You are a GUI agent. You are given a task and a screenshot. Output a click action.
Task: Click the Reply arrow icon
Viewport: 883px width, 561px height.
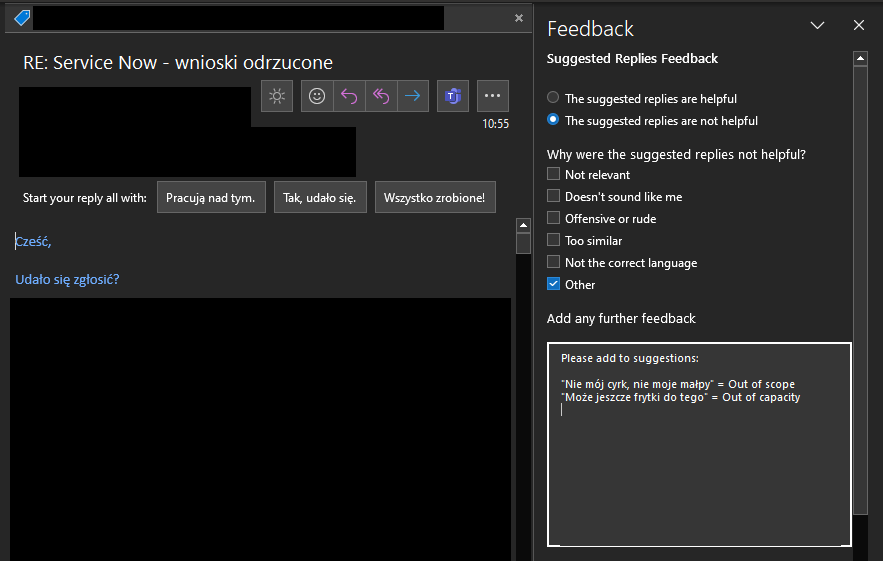pyautogui.click(x=349, y=96)
